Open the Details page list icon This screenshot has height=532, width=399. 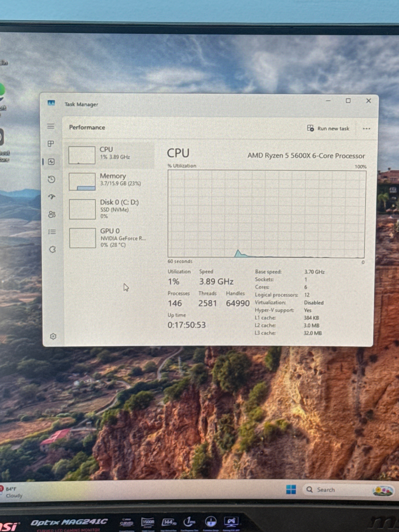click(52, 232)
